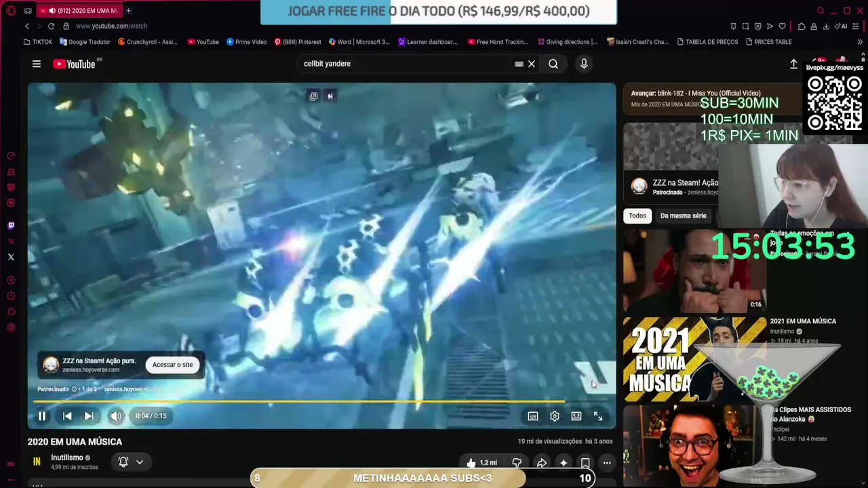Select the 'Todos' filter chip
Viewport: 868px width, 488px height.
click(x=637, y=216)
